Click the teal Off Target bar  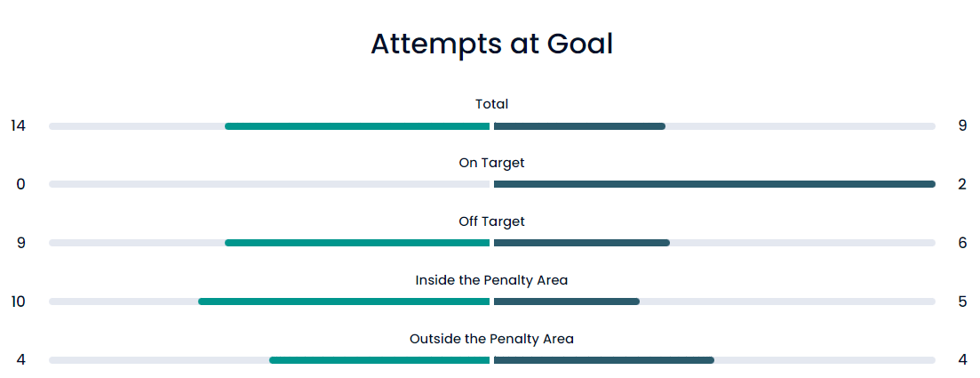tap(357, 243)
